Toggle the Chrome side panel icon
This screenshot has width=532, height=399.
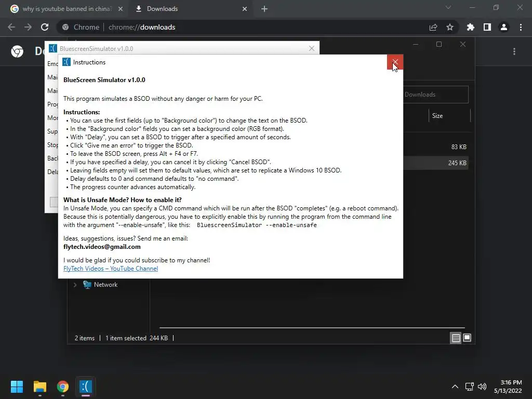point(487,27)
